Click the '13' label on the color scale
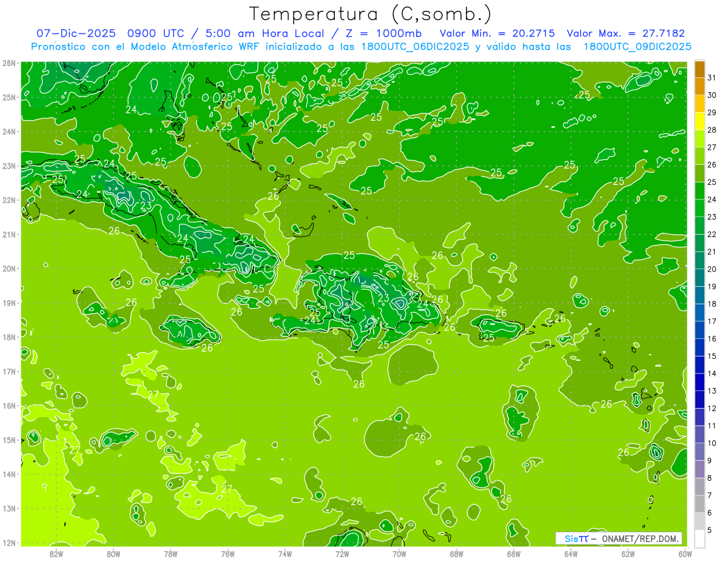The height and width of the screenshot is (562, 728). click(712, 391)
